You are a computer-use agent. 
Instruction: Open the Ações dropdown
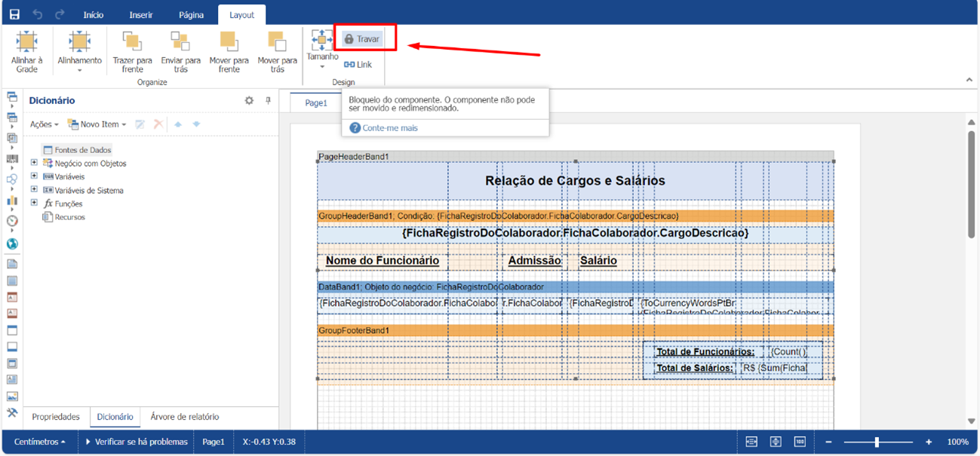[x=45, y=124]
